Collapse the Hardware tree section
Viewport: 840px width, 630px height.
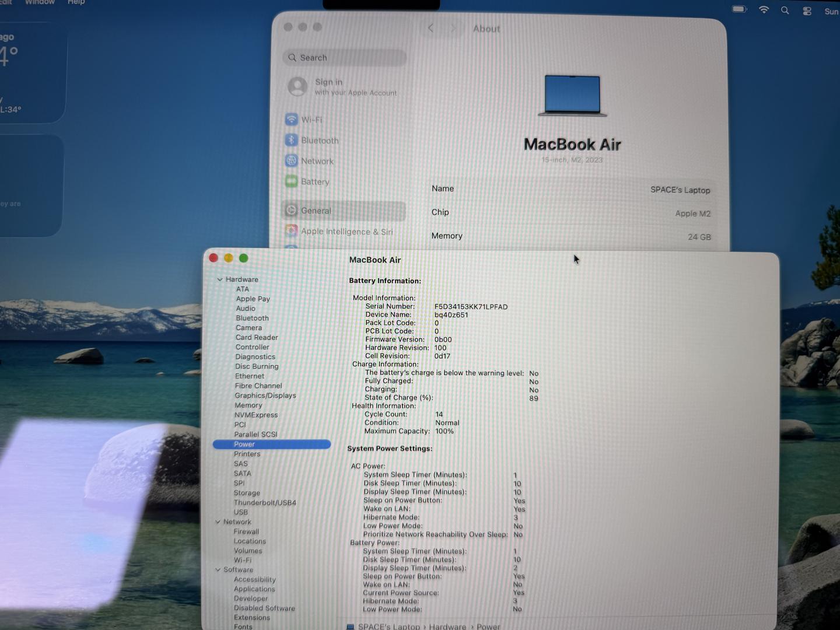tap(220, 279)
